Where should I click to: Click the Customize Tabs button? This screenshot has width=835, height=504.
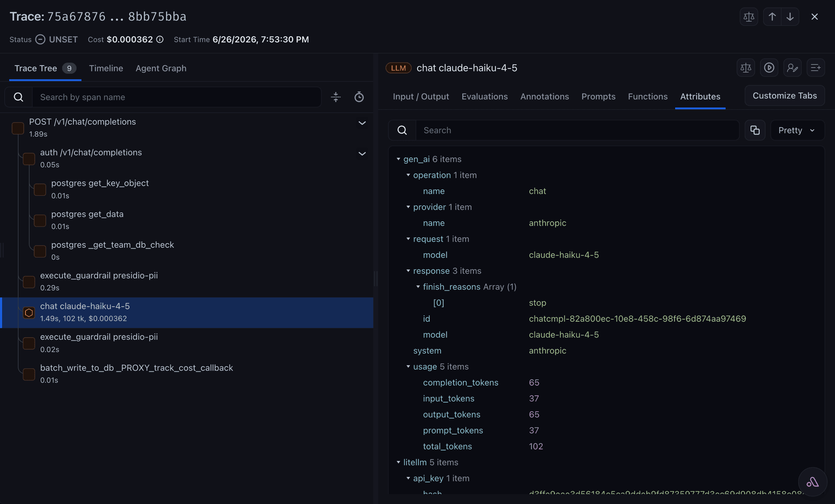784,96
